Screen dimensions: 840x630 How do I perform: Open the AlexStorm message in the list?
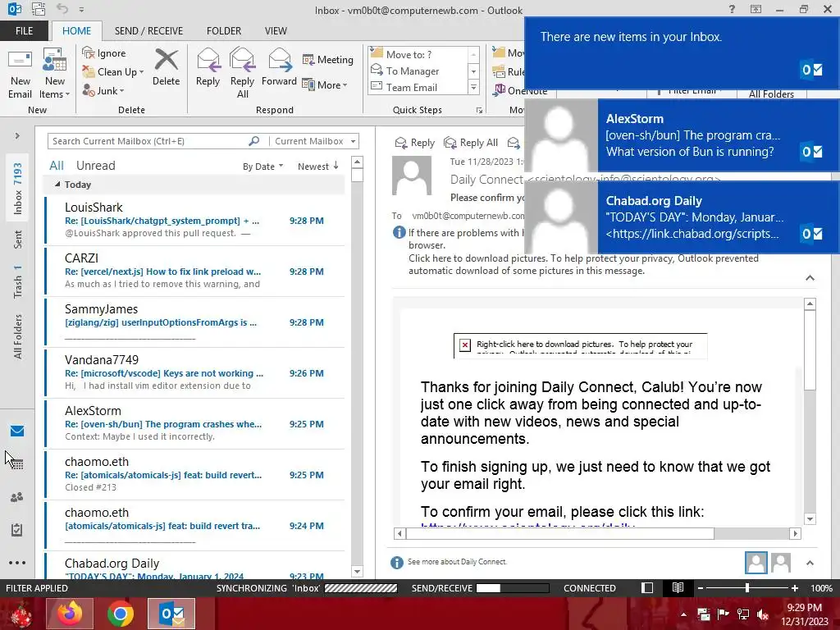coord(195,423)
